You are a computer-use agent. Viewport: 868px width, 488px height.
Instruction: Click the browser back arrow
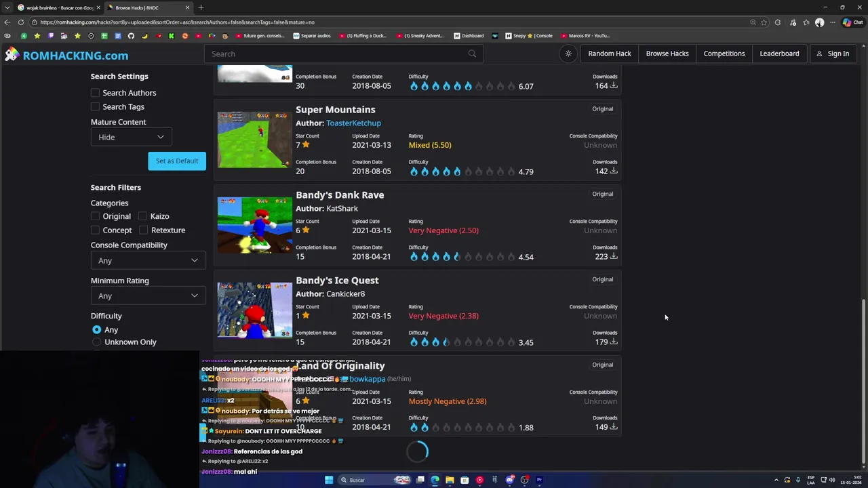pos(7,22)
